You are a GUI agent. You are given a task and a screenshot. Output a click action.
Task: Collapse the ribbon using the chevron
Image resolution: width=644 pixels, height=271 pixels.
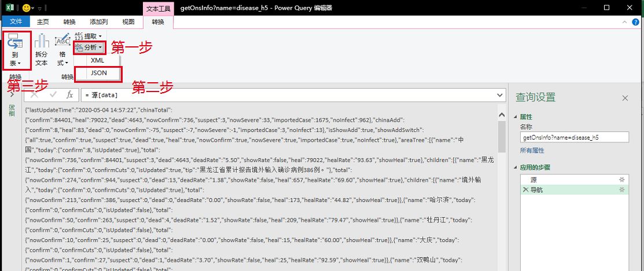click(x=625, y=22)
